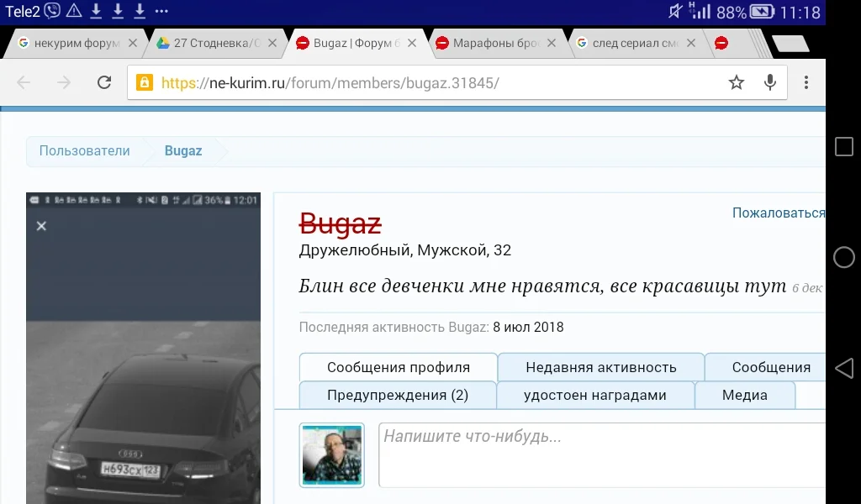
Task: Reload the current page
Action: (x=103, y=82)
